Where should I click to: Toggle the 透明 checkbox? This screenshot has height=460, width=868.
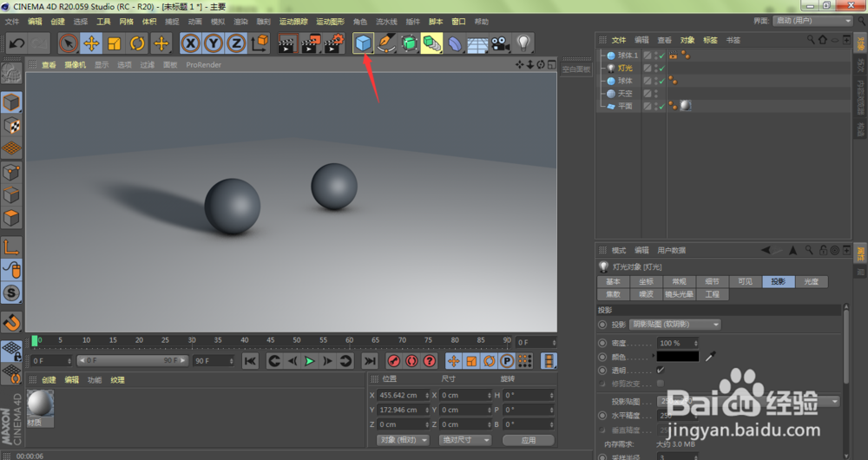click(x=661, y=370)
